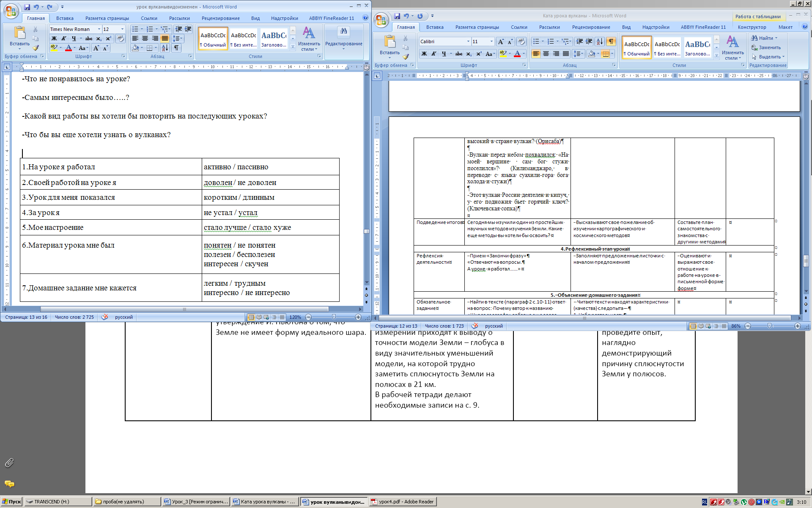This screenshot has width=812, height=508.
Task: Open Макет tab in Ката урока window
Action: coord(785,27)
